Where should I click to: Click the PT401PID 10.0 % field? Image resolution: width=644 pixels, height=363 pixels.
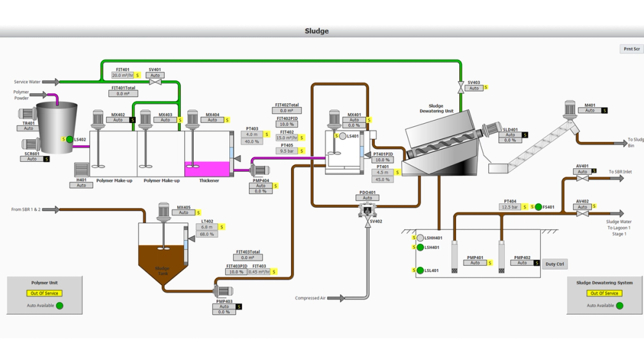(383, 160)
